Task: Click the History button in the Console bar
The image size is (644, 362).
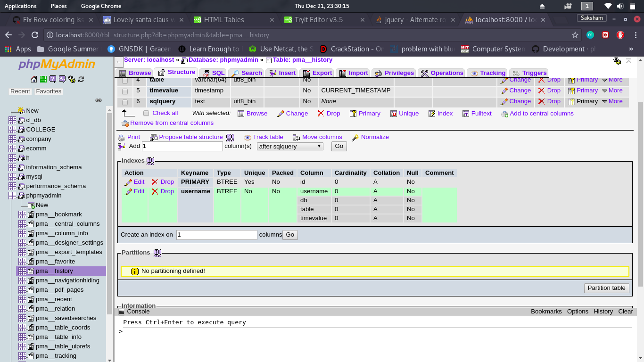Action: coord(603,312)
